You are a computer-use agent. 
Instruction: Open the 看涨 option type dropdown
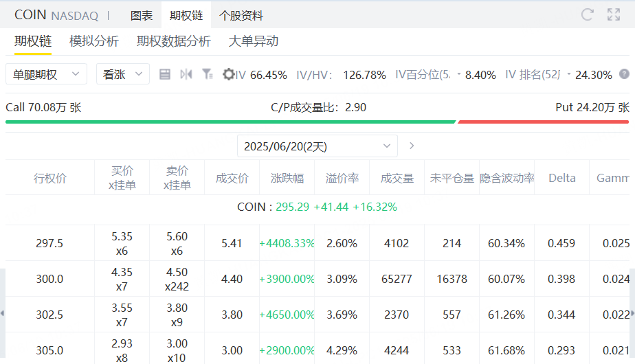pos(123,74)
